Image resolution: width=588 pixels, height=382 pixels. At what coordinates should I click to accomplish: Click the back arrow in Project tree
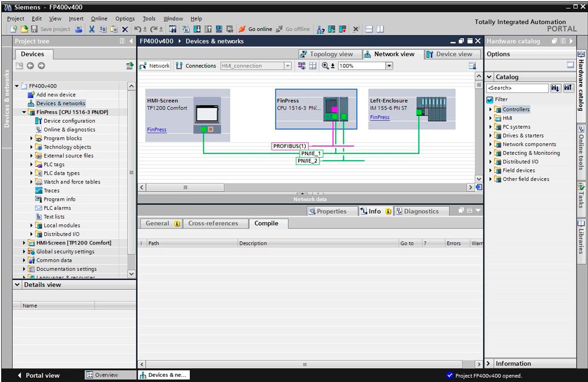[x=31, y=66]
